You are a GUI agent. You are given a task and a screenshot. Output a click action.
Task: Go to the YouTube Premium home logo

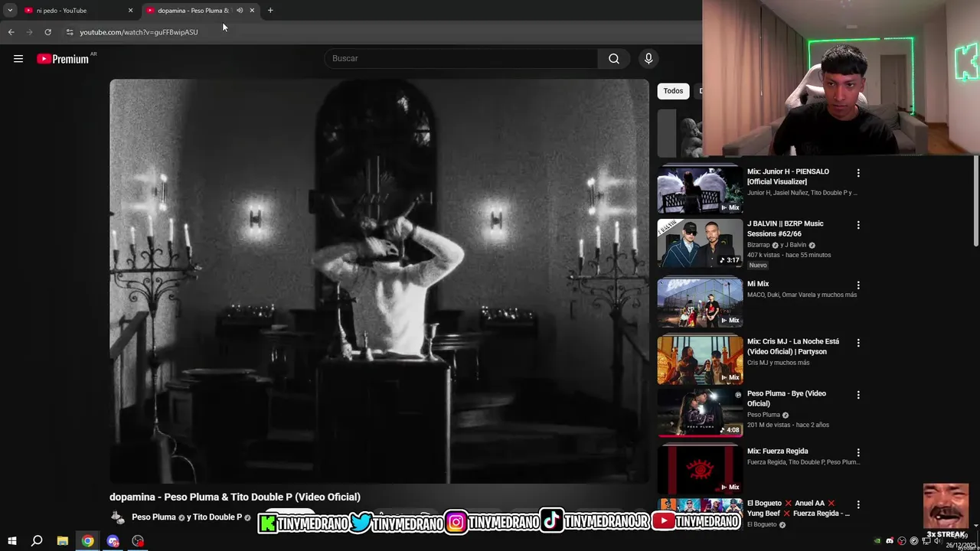click(x=63, y=59)
